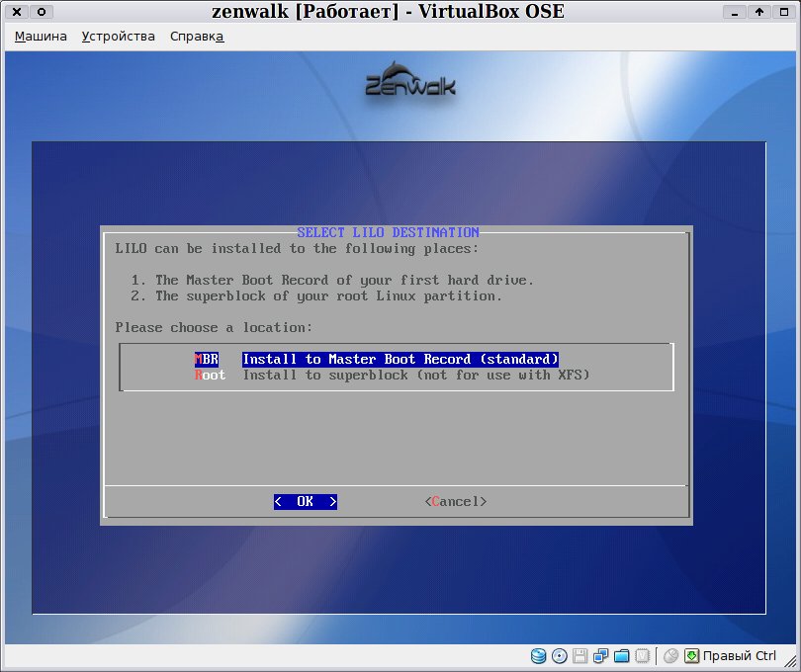
Task: Select the Root superblock install option
Action: pos(392,375)
